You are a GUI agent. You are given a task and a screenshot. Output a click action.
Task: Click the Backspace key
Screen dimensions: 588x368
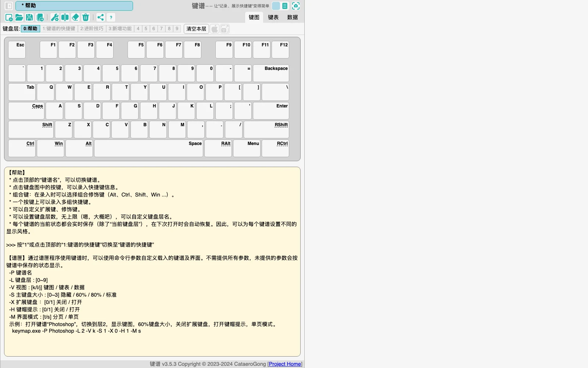[271, 73]
